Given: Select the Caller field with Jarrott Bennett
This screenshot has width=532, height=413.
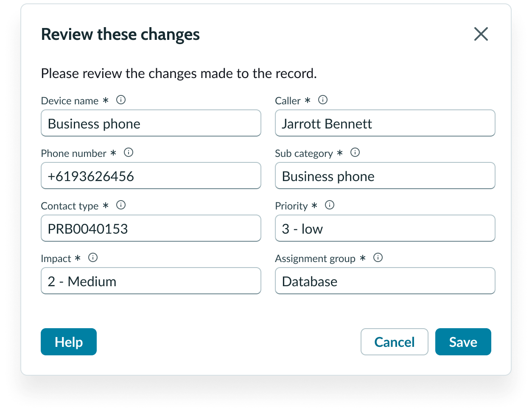Looking at the screenshot, I should point(385,123).
